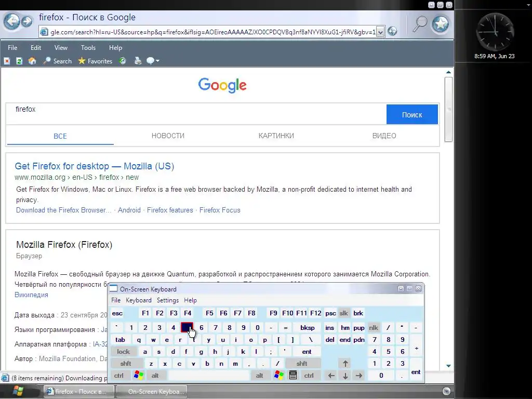Open On-Screen Keyboard Keyboard menu
The width and height of the screenshot is (532, 399).
tap(138, 300)
